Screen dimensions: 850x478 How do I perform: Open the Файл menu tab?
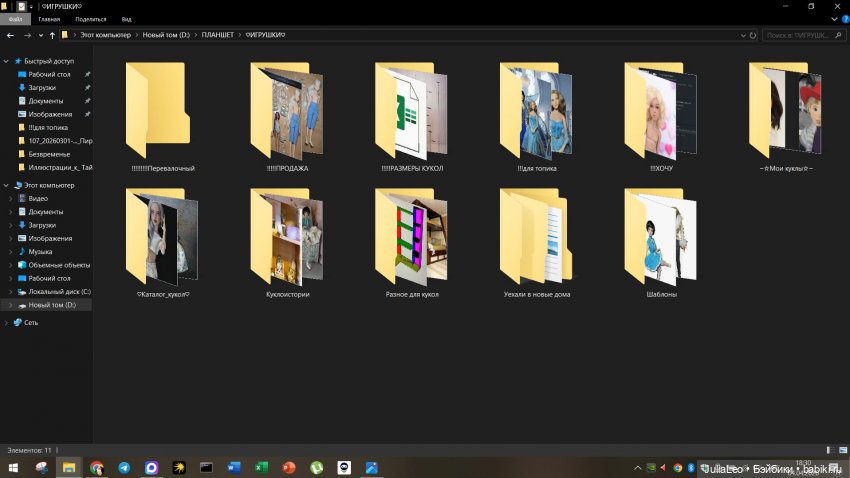pyautogui.click(x=15, y=19)
